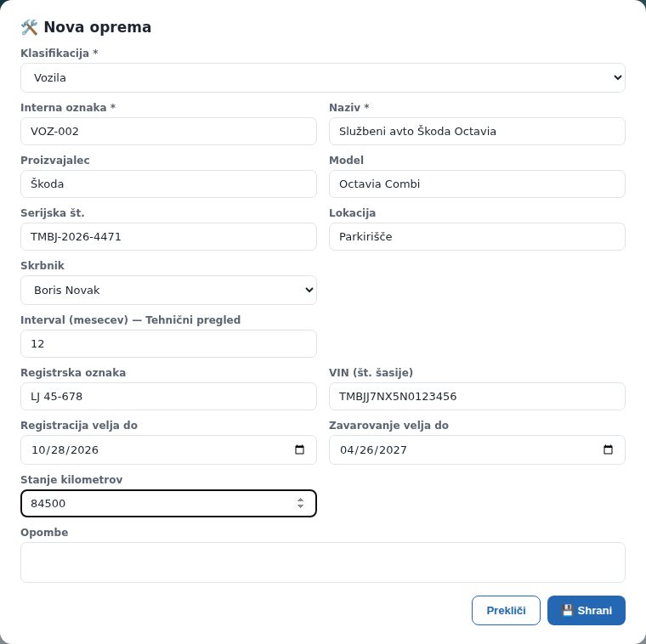This screenshot has height=644, width=646.
Task: Click the Model field containing Octavia Combi
Action: [477, 184]
